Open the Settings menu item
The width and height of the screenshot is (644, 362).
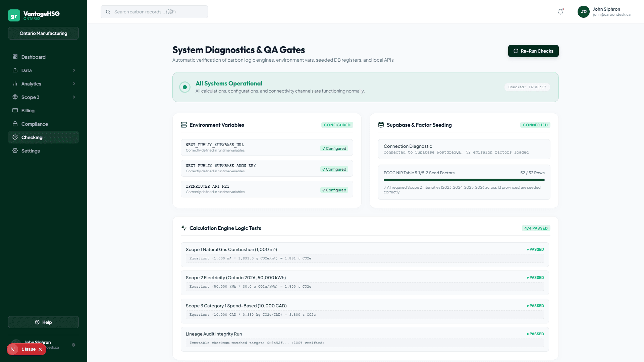click(43, 151)
